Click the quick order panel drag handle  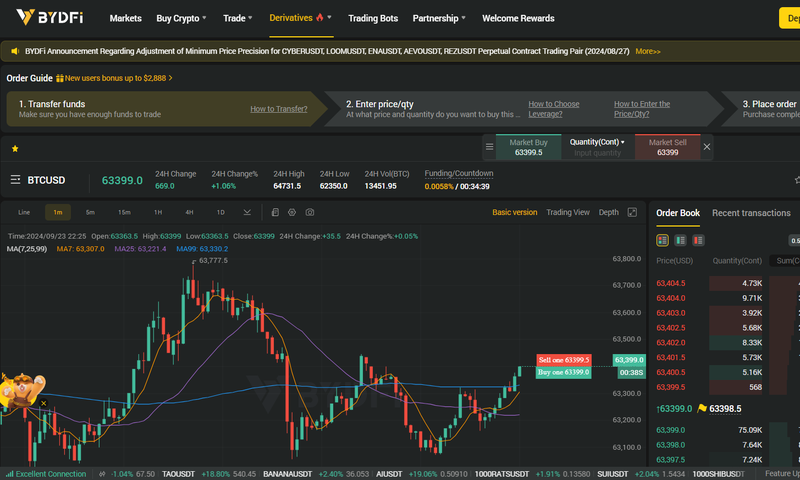[x=489, y=147]
